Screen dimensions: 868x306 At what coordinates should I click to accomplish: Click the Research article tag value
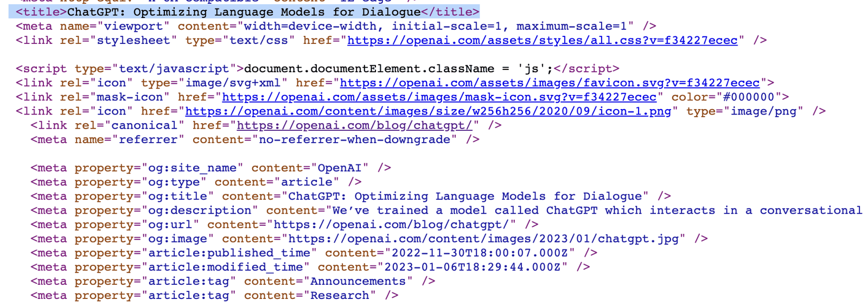pos(339,295)
